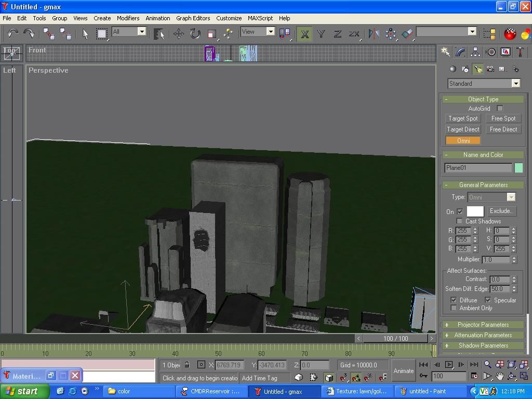Click the 100 / 100 time slider
The height and width of the screenshot is (399, 532).
[395, 338]
